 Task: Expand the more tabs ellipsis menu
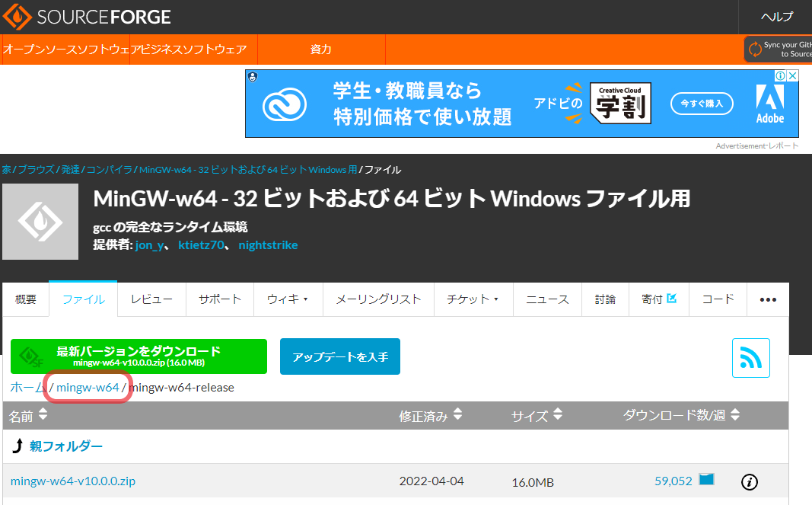767,299
